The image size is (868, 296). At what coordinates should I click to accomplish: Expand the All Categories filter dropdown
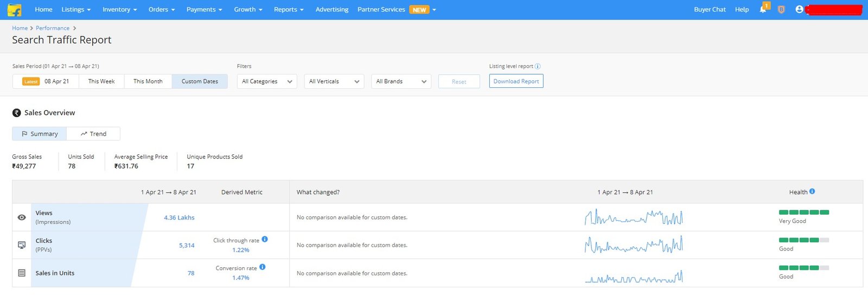267,81
